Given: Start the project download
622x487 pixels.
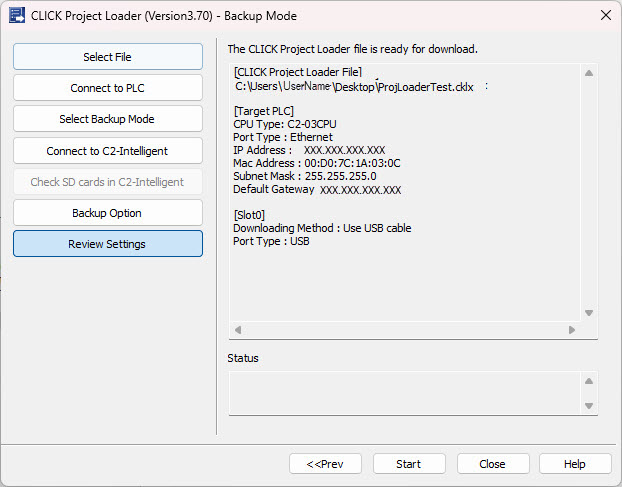Looking at the screenshot, I should coord(408,464).
